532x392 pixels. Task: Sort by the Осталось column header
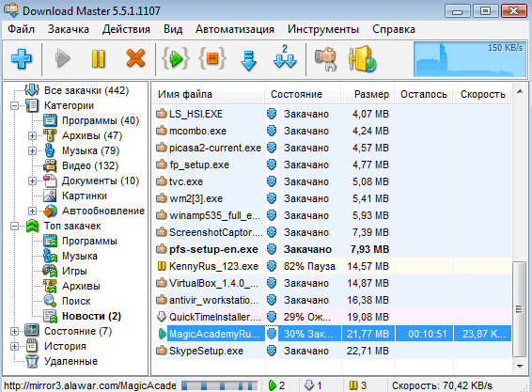423,94
